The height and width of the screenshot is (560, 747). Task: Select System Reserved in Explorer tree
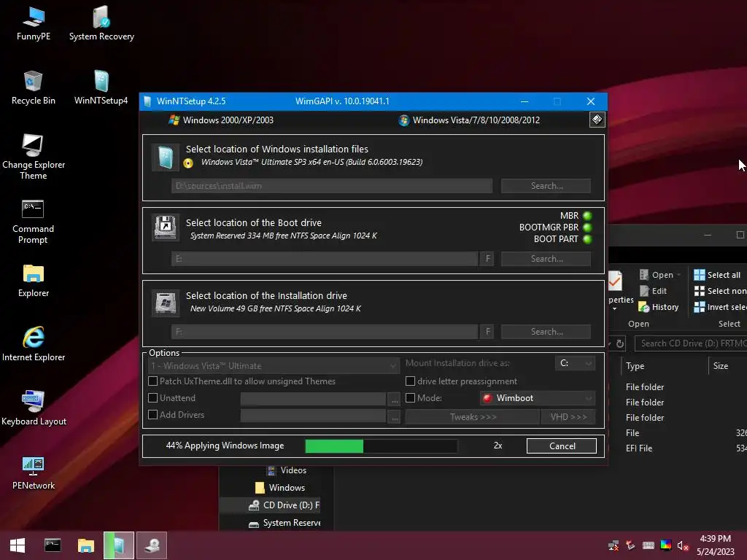(x=285, y=523)
